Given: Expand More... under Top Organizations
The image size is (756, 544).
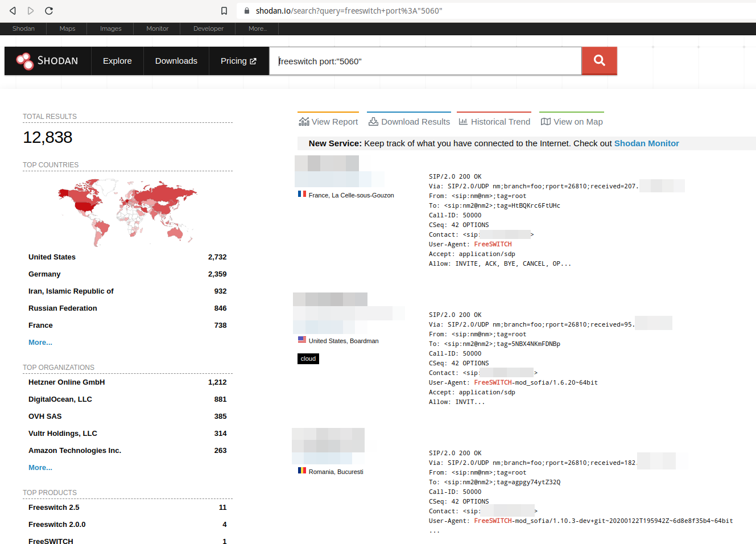Looking at the screenshot, I should tap(40, 468).
